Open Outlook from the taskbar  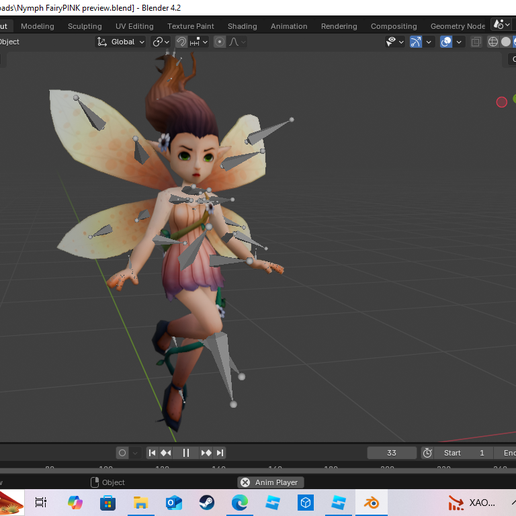pyautogui.click(x=174, y=503)
